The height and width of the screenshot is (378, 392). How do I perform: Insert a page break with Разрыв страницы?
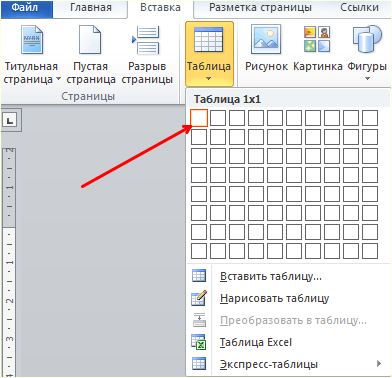[147, 55]
